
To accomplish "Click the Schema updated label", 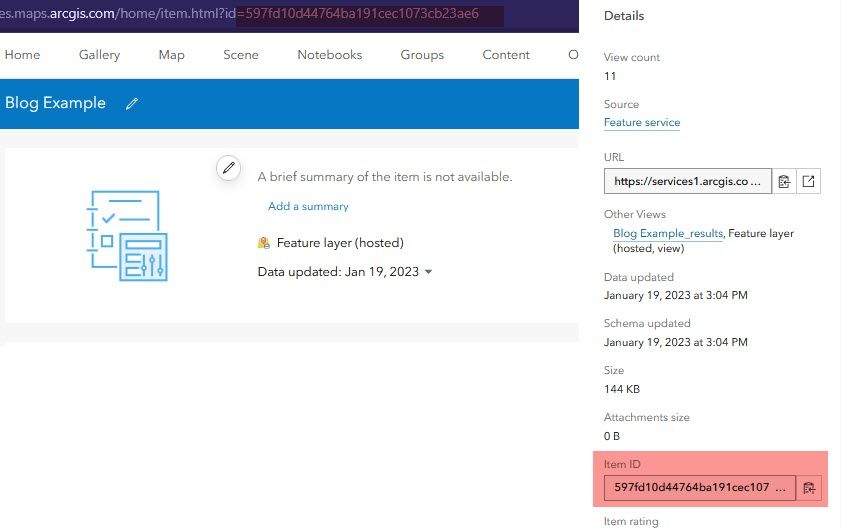I will click(647, 323).
